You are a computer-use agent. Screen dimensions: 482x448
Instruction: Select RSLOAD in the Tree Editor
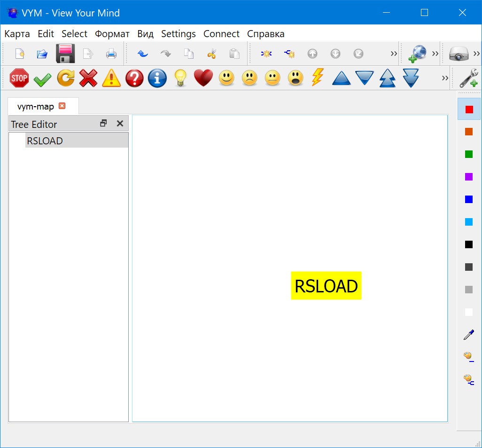coord(45,141)
